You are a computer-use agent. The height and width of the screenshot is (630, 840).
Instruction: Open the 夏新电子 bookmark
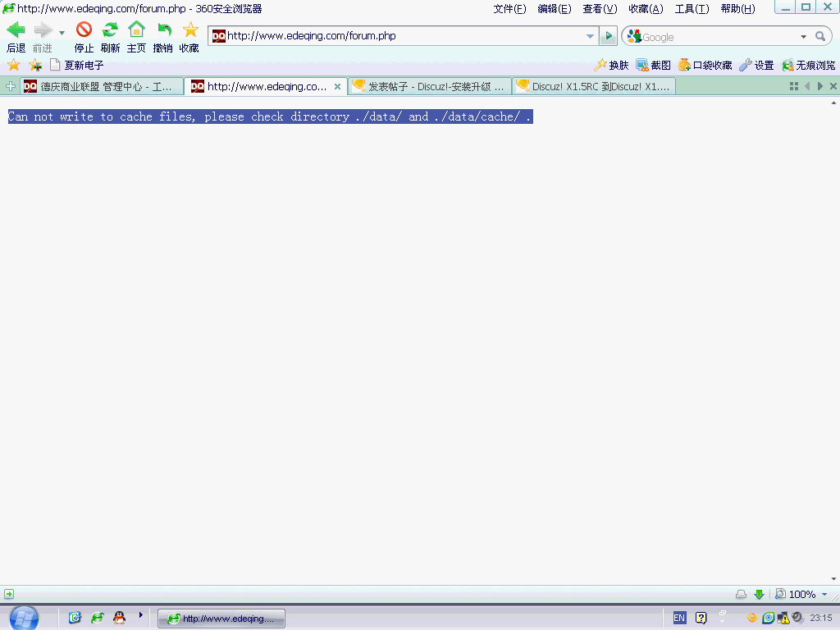(76, 66)
